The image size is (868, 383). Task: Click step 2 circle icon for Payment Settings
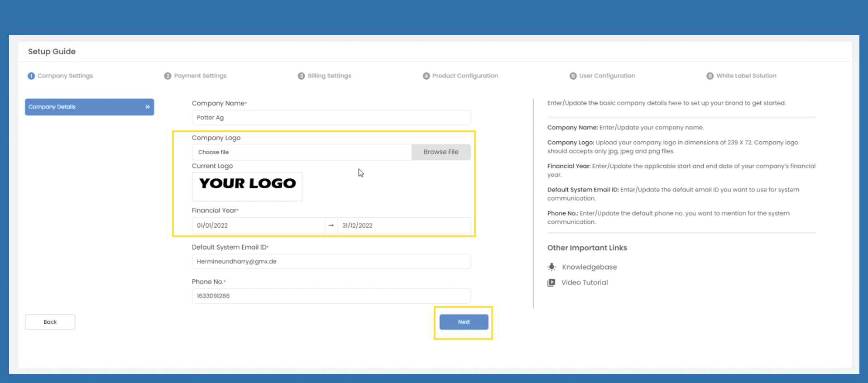click(168, 76)
